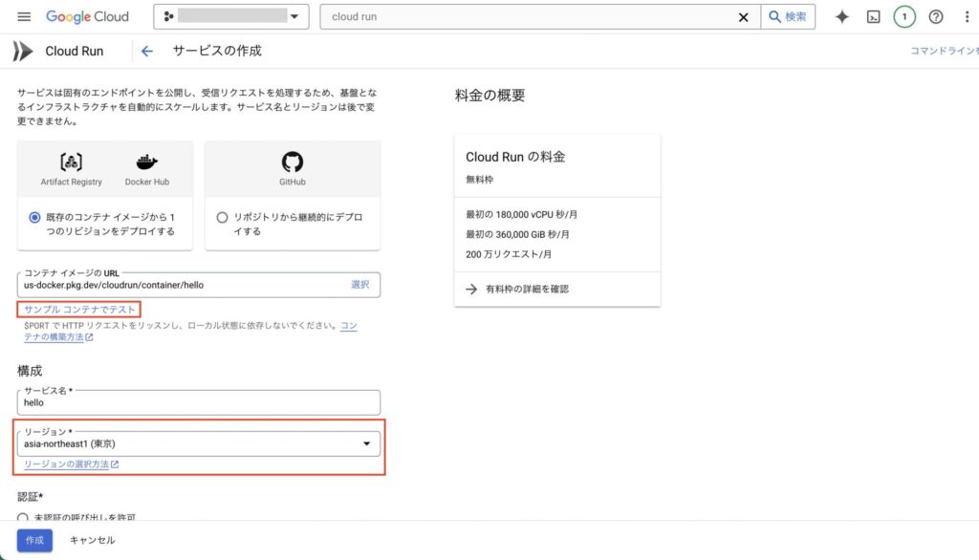Open the main navigation hamburger menu
The width and height of the screenshot is (979, 560).
click(24, 17)
